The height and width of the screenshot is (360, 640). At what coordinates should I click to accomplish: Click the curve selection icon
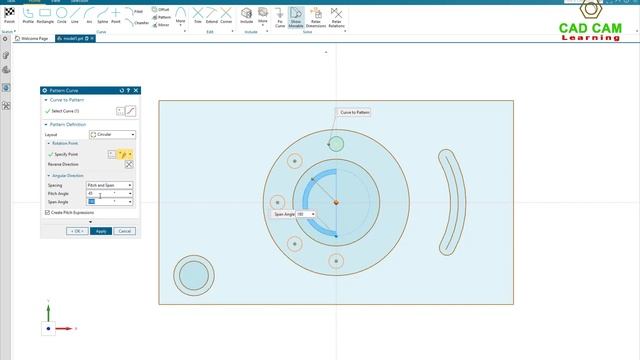[x=131, y=111]
